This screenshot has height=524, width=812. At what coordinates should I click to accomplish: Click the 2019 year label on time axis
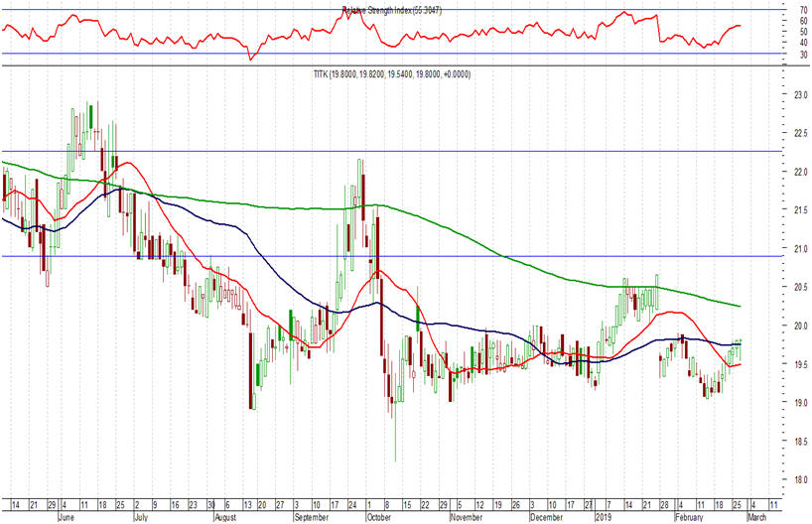pos(605,517)
